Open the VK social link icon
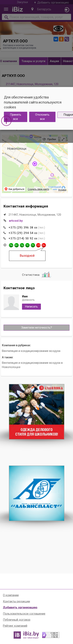Image resolution: width=73 pixels, height=644 pixels. [x=56, y=39]
